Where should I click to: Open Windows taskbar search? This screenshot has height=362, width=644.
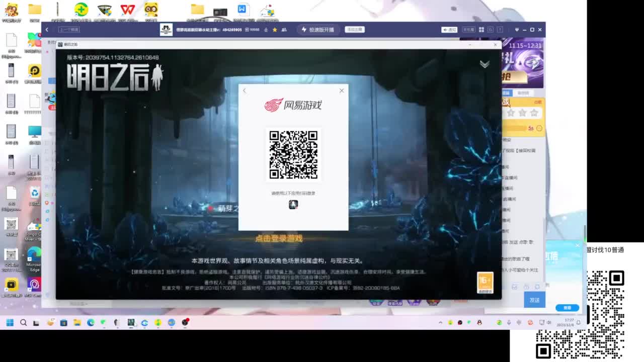pyautogui.click(x=23, y=322)
